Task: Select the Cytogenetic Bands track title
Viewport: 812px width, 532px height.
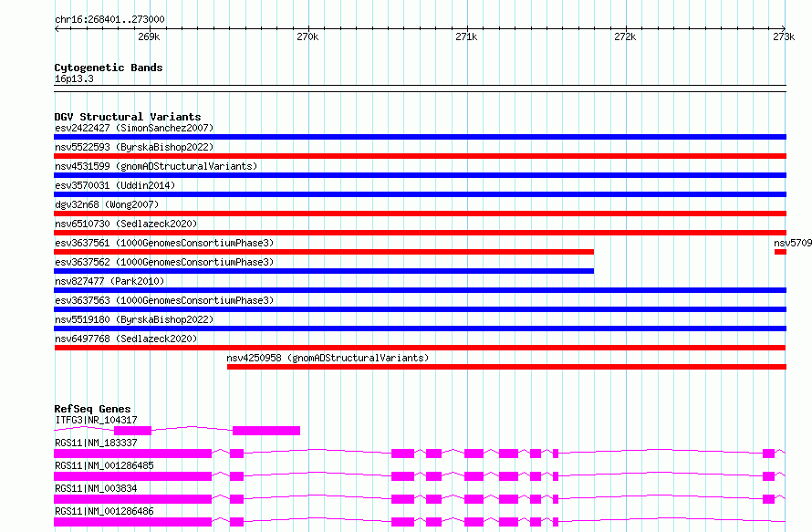Action: 109,68
